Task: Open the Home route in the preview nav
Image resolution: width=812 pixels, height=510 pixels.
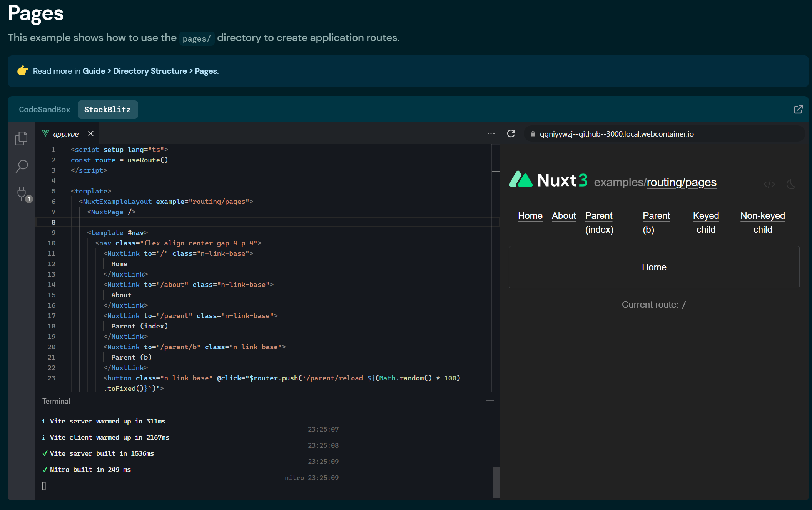Action: [x=530, y=216]
